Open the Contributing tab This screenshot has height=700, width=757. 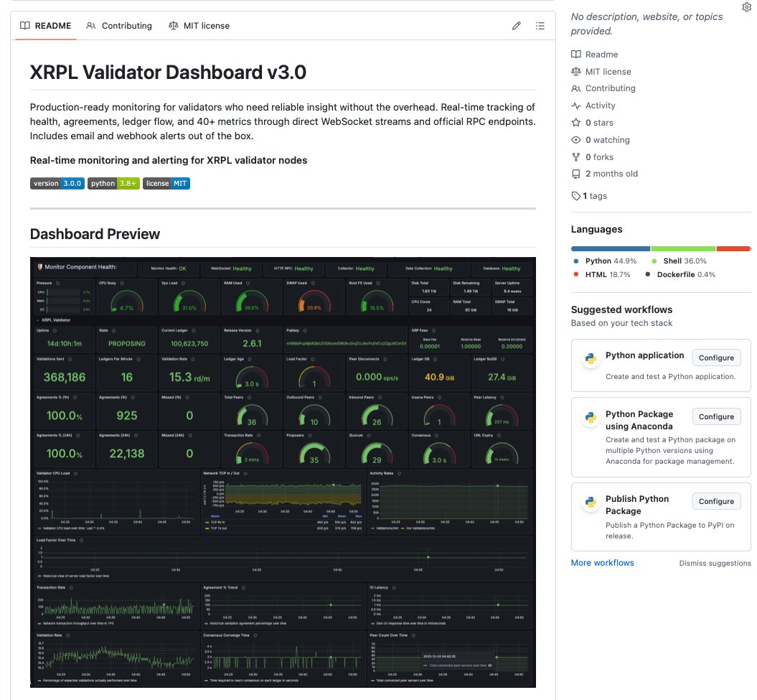(119, 26)
